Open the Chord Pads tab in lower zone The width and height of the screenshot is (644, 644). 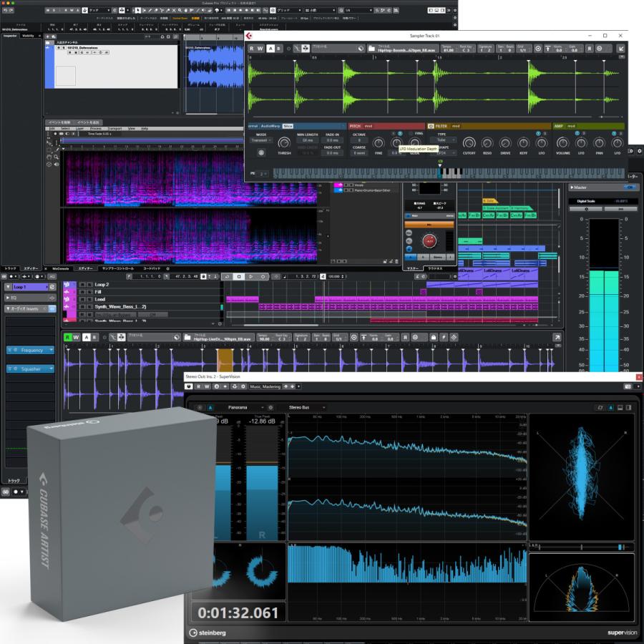[152, 268]
